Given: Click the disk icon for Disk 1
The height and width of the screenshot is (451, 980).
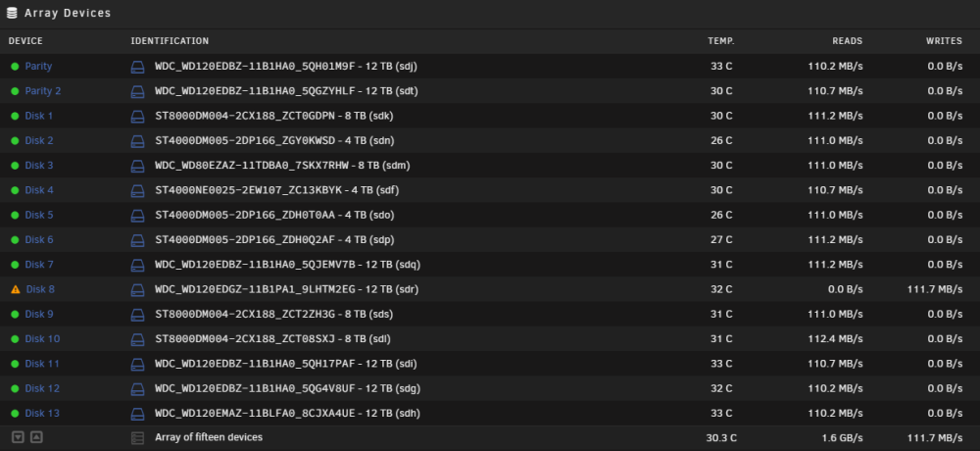Looking at the screenshot, I should coord(137,117).
